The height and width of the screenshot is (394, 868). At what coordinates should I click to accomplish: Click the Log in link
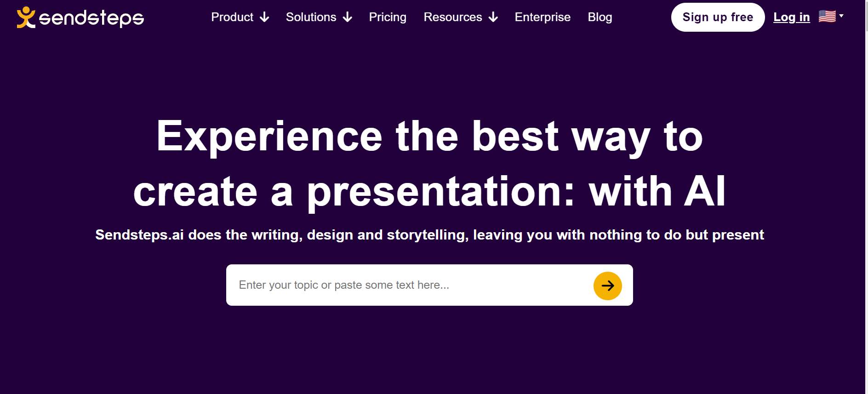pyautogui.click(x=791, y=17)
